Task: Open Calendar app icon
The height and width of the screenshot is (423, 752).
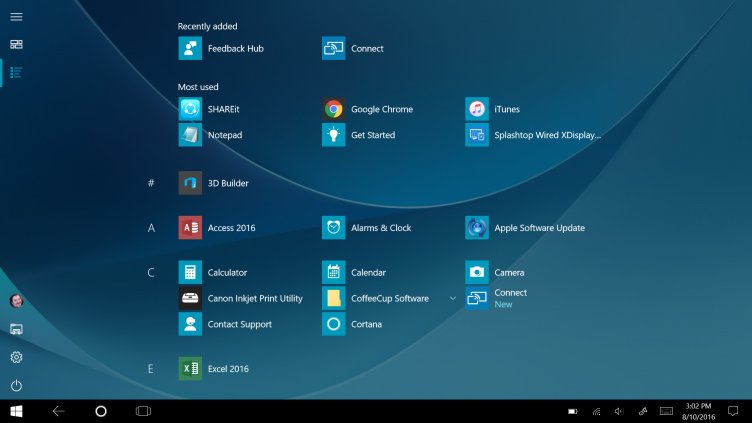Action: tap(333, 272)
